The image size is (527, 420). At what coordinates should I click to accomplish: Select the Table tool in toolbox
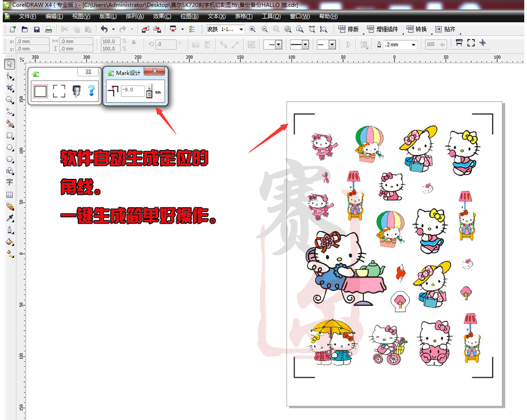click(10, 195)
